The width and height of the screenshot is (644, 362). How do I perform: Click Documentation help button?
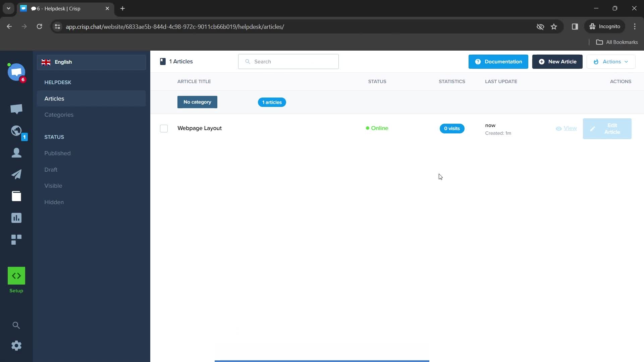(x=498, y=61)
